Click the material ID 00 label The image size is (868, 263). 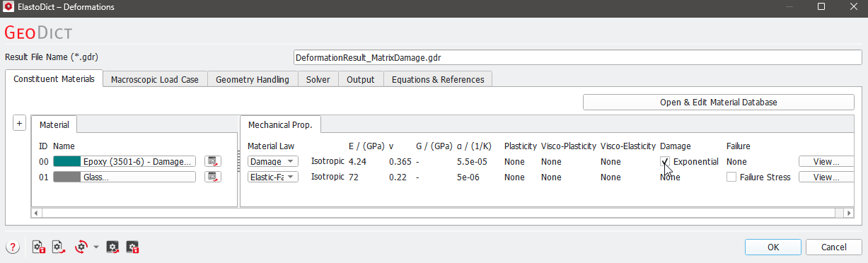pyautogui.click(x=43, y=161)
